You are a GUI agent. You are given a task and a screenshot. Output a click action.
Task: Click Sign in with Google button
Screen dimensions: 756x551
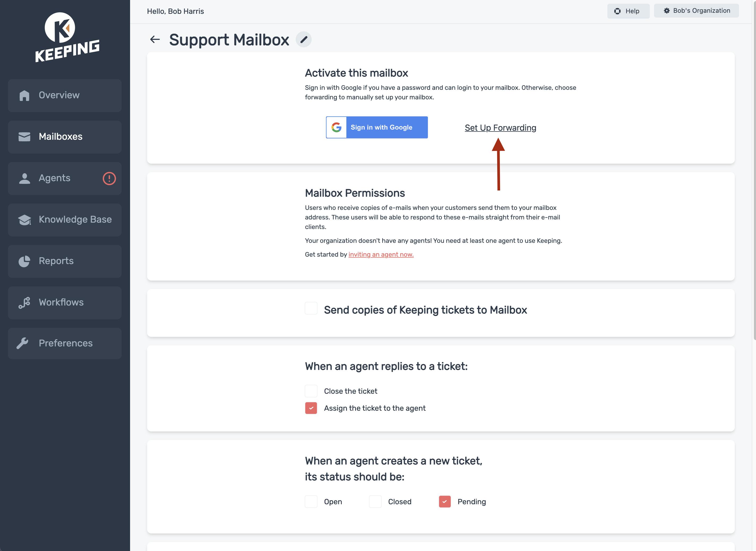pyautogui.click(x=377, y=128)
